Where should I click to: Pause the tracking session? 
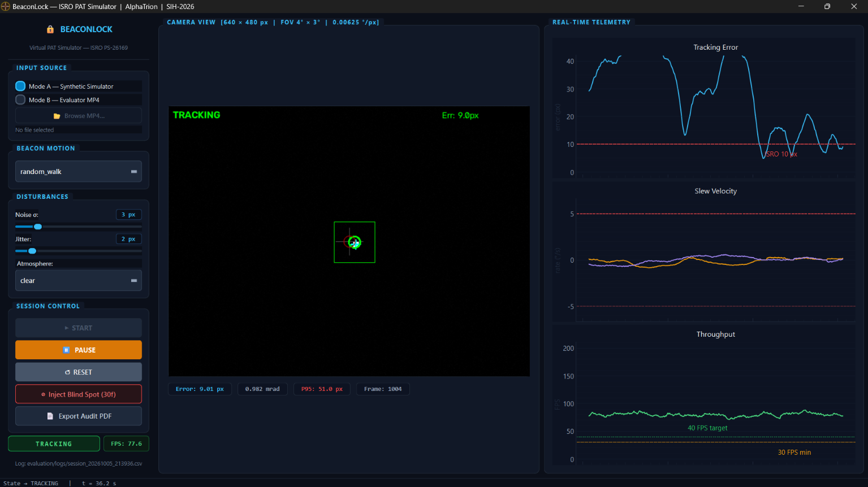[x=79, y=350]
